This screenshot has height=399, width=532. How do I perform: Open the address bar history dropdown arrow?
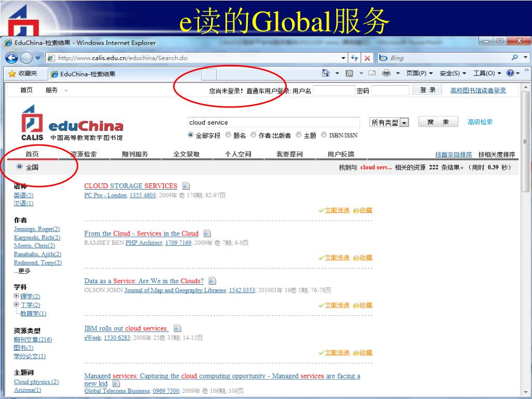pos(343,58)
